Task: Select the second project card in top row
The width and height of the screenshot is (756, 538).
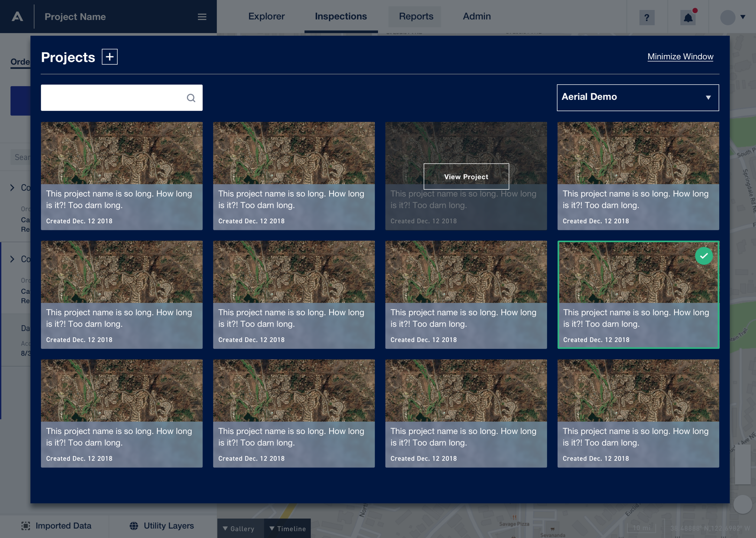Action: pos(294,176)
